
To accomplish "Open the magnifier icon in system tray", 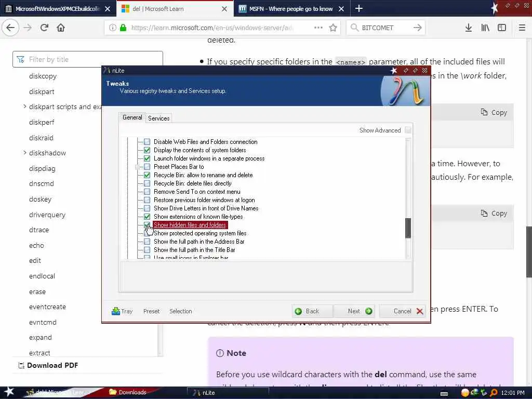I will click(x=494, y=393).
